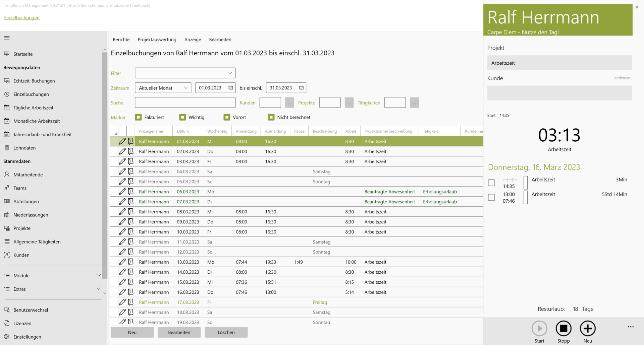Click the Kunden icon in sidebar
Screen dimensions: 644x345
pos(7,255)
